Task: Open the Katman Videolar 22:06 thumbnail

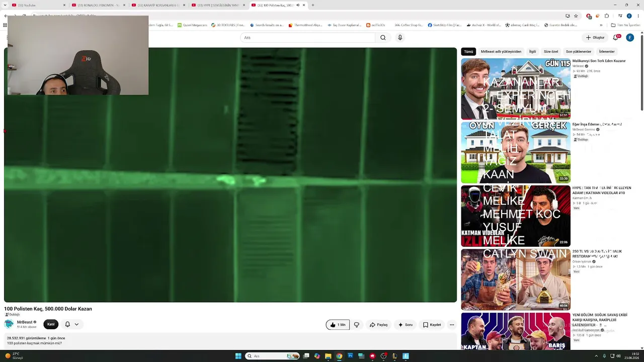Action: click(x=516, y=216)
